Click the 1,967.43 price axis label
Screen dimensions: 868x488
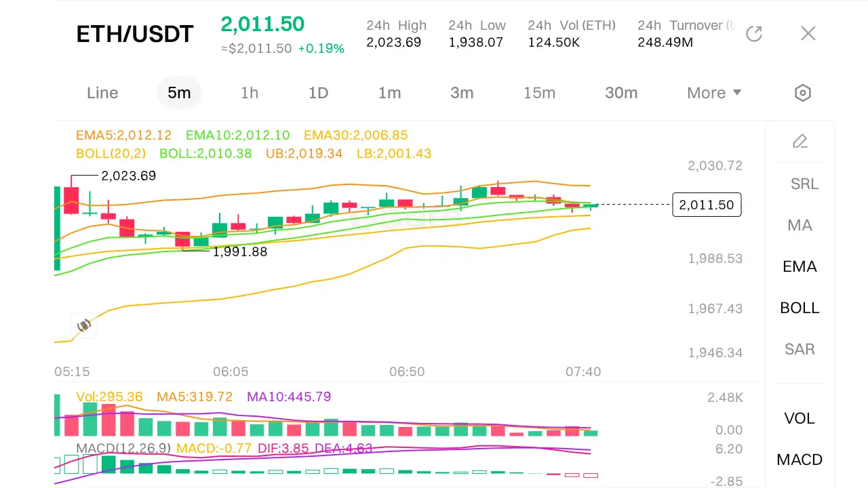click(x=715, y=308)
